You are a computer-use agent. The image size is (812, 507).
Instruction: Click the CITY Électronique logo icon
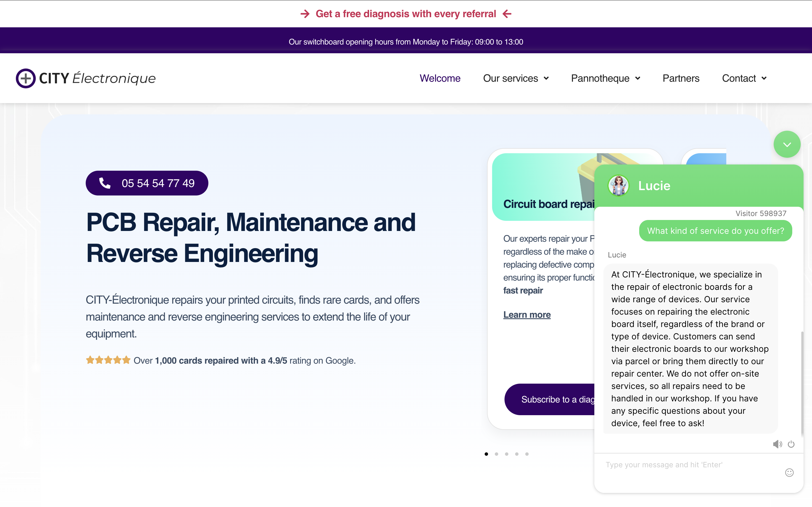[x=25, y=78]
